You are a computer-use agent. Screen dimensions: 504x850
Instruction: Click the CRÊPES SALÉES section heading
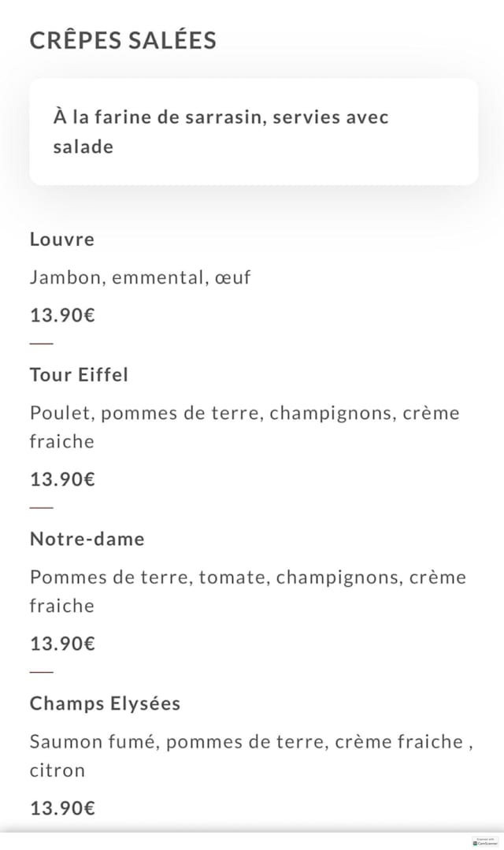pos(123,40)
